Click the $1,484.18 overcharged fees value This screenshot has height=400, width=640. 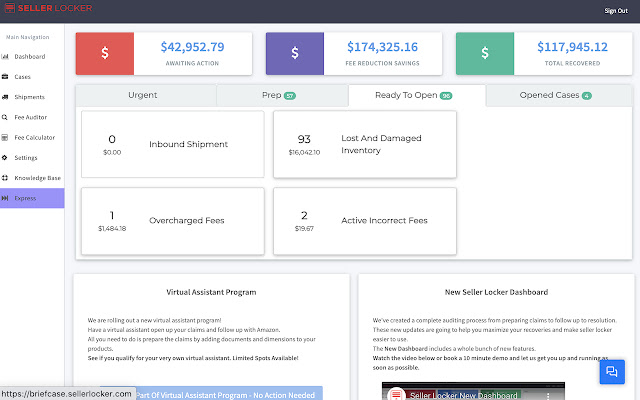pyautogui.click(x=112, y=229)
